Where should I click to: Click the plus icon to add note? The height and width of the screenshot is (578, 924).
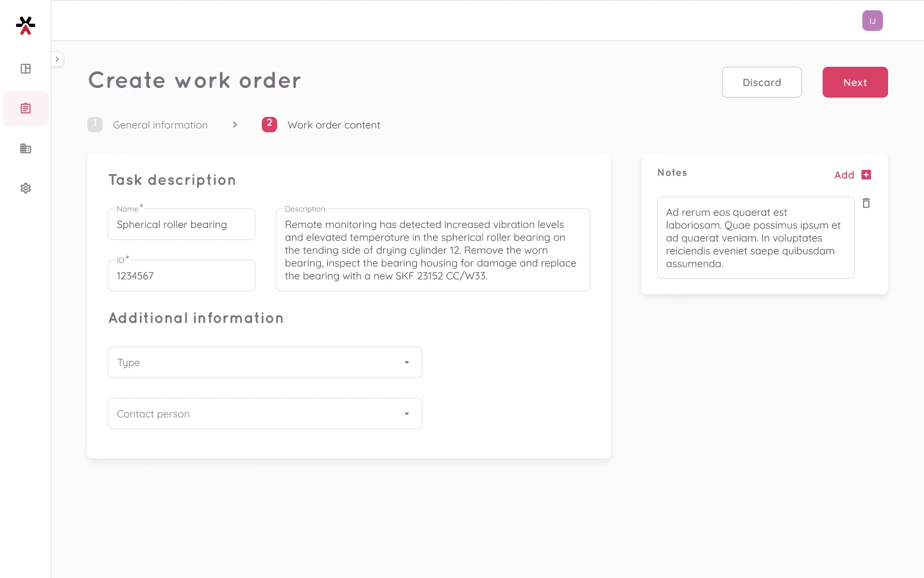coord(866,175)
